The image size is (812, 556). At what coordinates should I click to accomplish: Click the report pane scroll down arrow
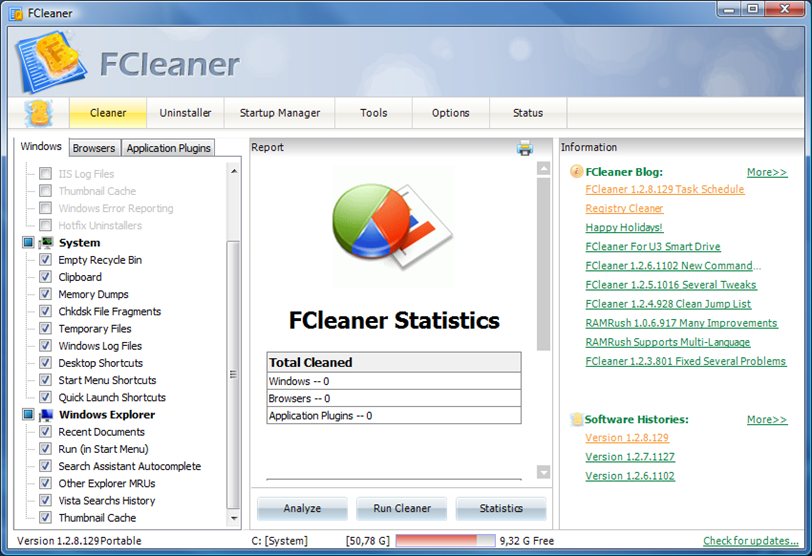543,472
